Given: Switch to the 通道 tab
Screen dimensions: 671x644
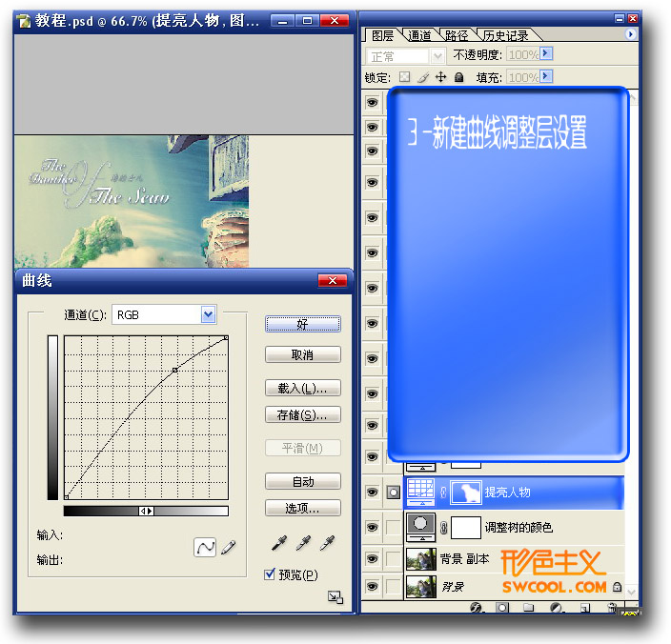Looking at the screenshot, I should (419, 35).
